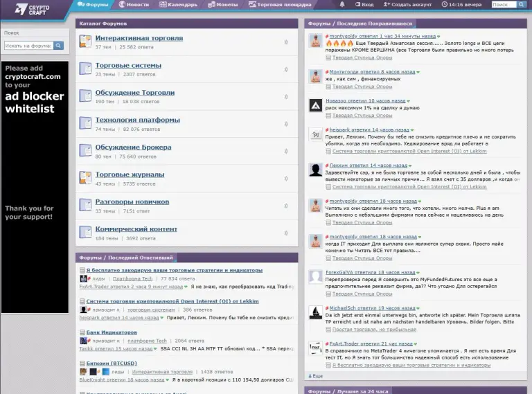The height and width of the screenshot is (394, 532).
Task: Open the Банк Индикаторов thread
Action: point(112,332)
